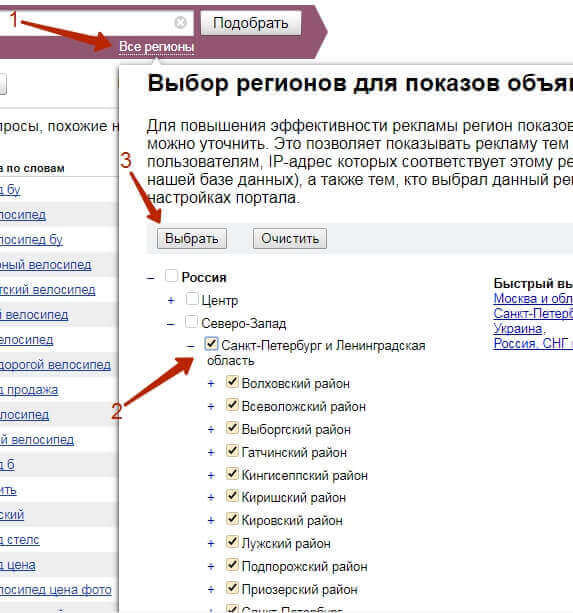Expand the Всеволожский район plus icon
This screenshot has width=573, height=613.
(211, 407)
